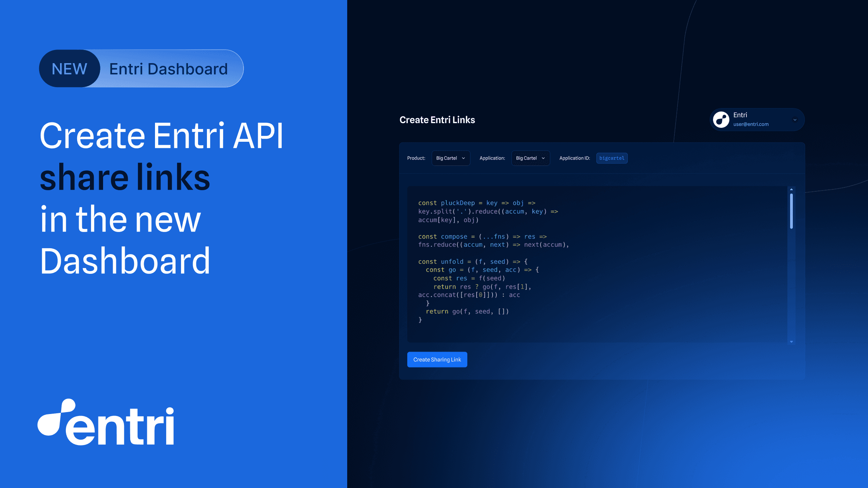This screenshot has width=868, height=488.
Task: Click the entri wordmark text
Action: [x=120, y=426]
